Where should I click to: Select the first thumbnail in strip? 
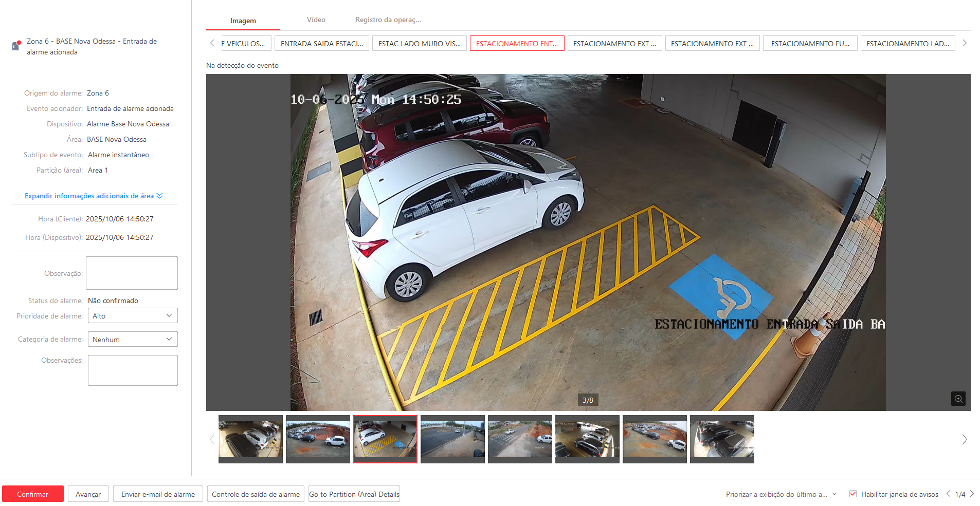(250, 439)
